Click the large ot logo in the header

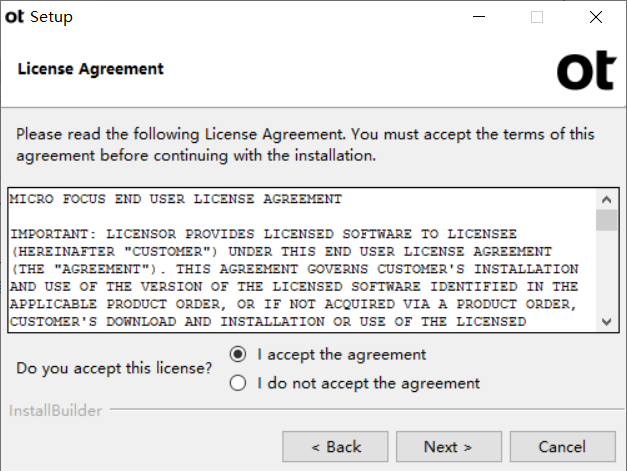click(586, 71)
